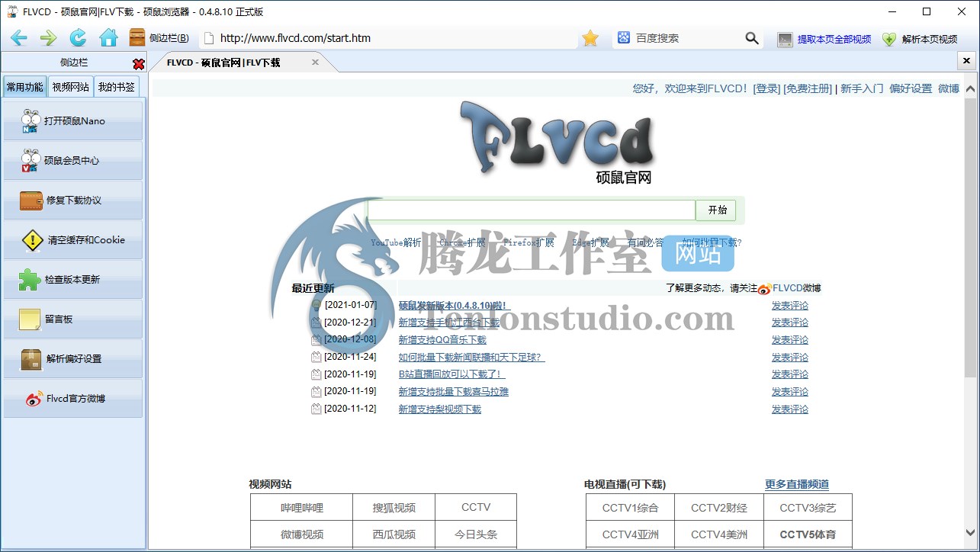The image size is (980, 552).
Task: Open 哔哩哔哩 video site cell
Action: click(302, 508)
